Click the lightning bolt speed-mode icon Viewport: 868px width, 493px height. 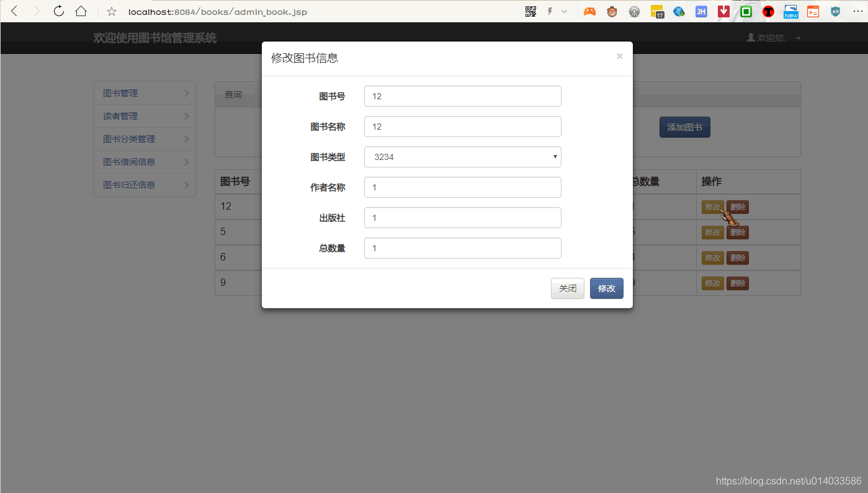(x=550, y=11)
